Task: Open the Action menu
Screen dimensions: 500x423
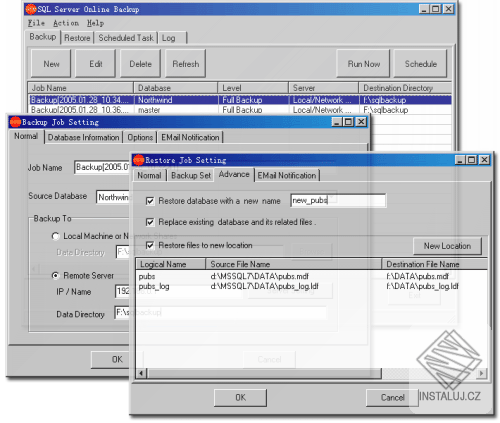Action: (66, 23)
